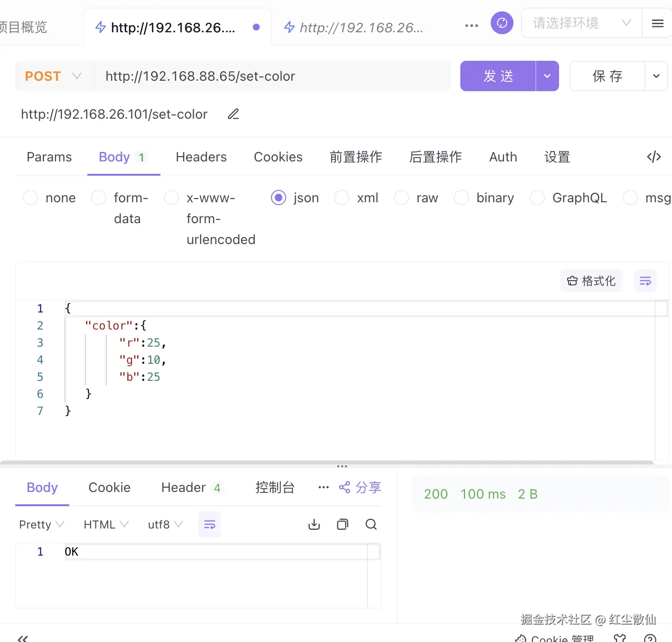Click the edit pencil icon beside request name
This screenshot has width=672, height=642.
point(233,114)
